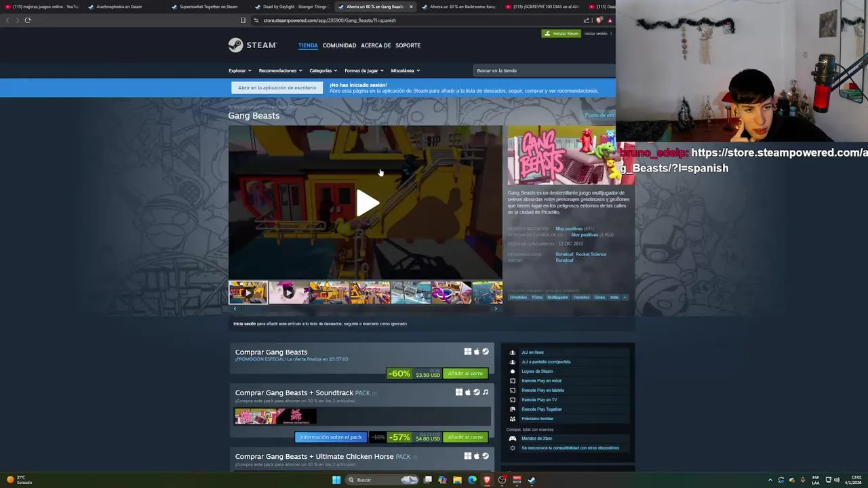
Task: Expand the Miscelánea dropdown menu
Action: [405, 70]
